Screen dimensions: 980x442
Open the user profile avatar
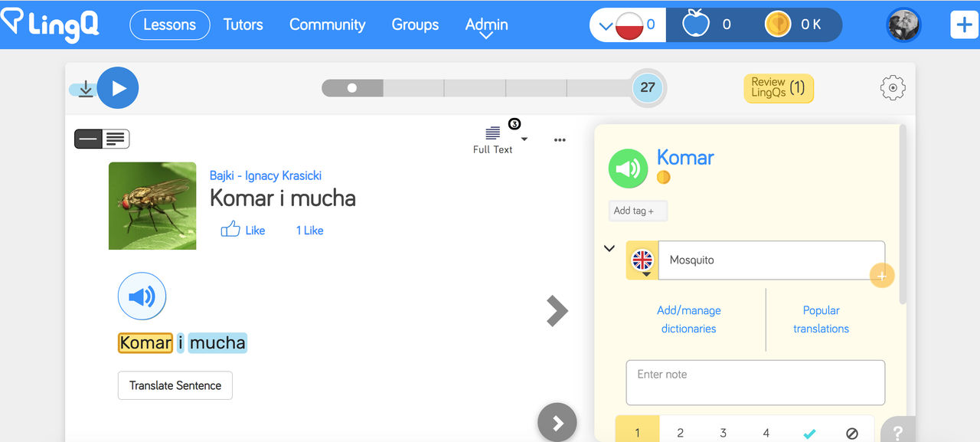coord(903,25)
